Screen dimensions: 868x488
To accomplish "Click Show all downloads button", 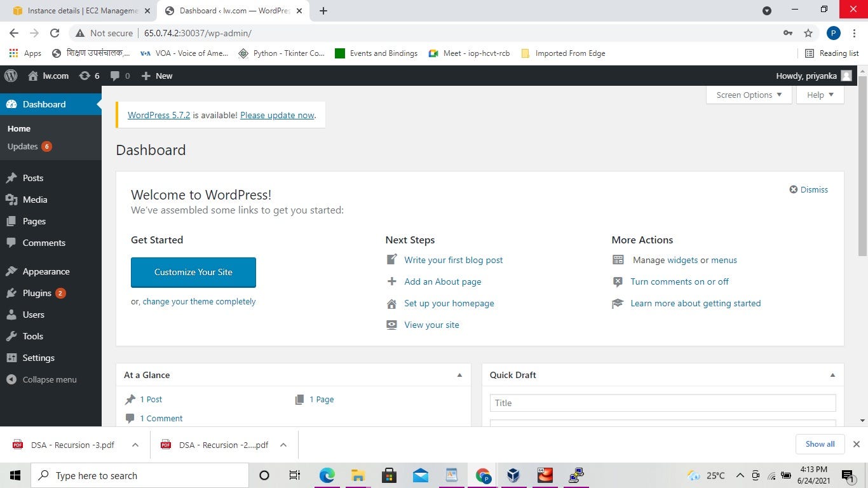I will 820,444.
